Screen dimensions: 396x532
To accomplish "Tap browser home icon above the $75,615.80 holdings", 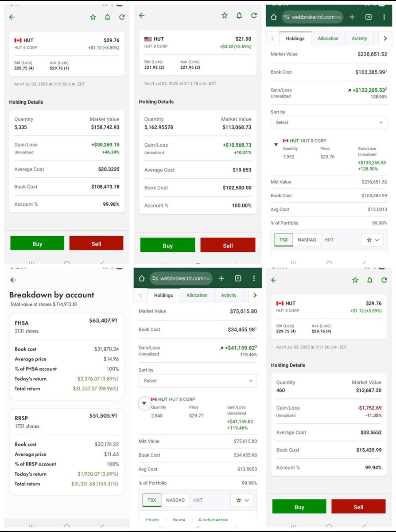I will tap(142, 278).
